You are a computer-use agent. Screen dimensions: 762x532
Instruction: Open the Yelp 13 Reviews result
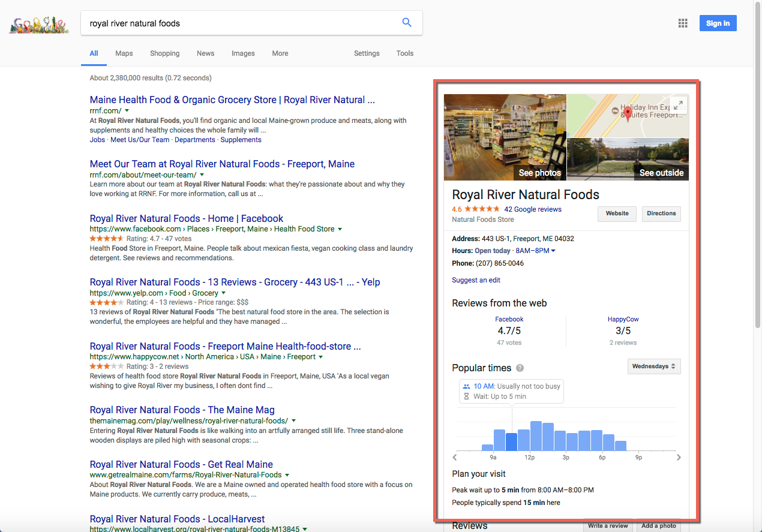pos(235,282)
